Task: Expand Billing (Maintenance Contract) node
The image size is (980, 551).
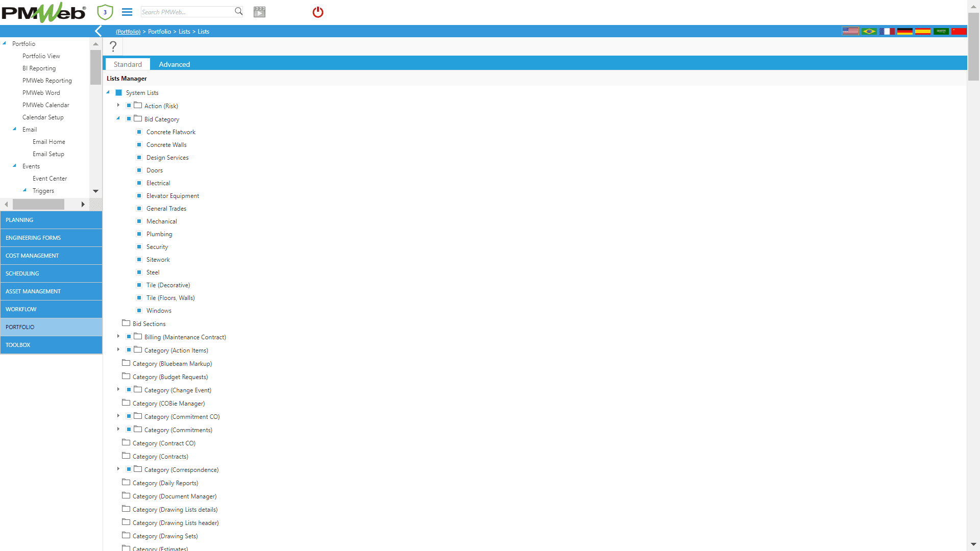Action: click(x=118, y=336)
